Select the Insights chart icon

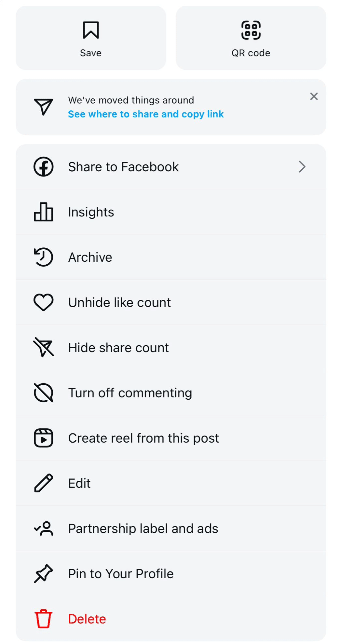[43, 212]
